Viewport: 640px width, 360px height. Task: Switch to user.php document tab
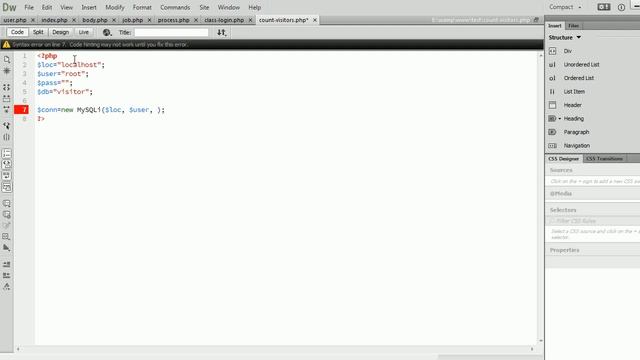15,20
